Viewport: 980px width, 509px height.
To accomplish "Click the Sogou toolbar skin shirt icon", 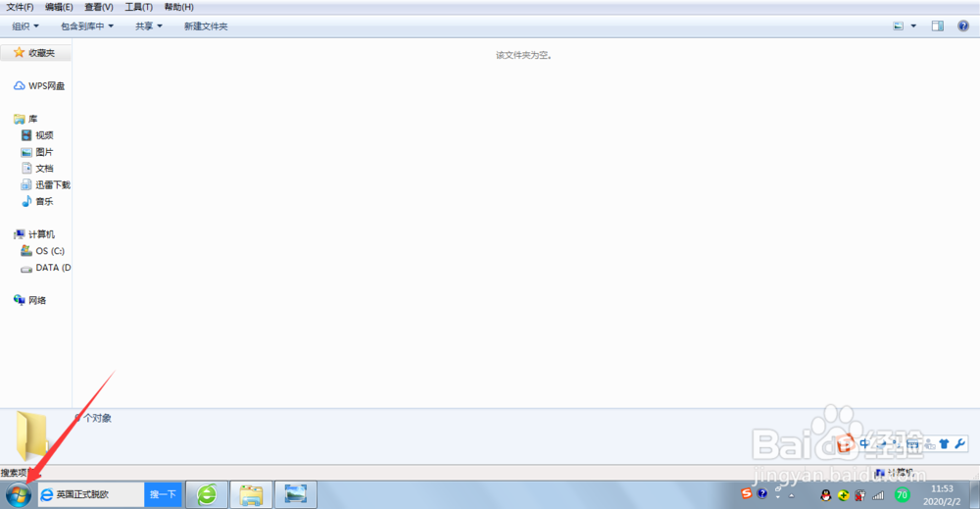I will [945, 443].
